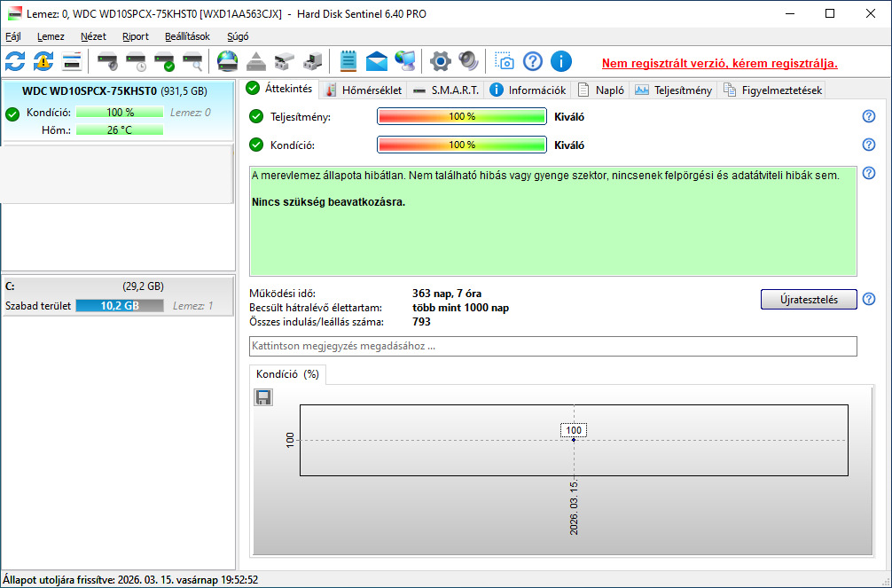Open the blue notepad report icon
The height and width of the screenshot is (588, 892).
pyautogui.click(x=348, y=61)
